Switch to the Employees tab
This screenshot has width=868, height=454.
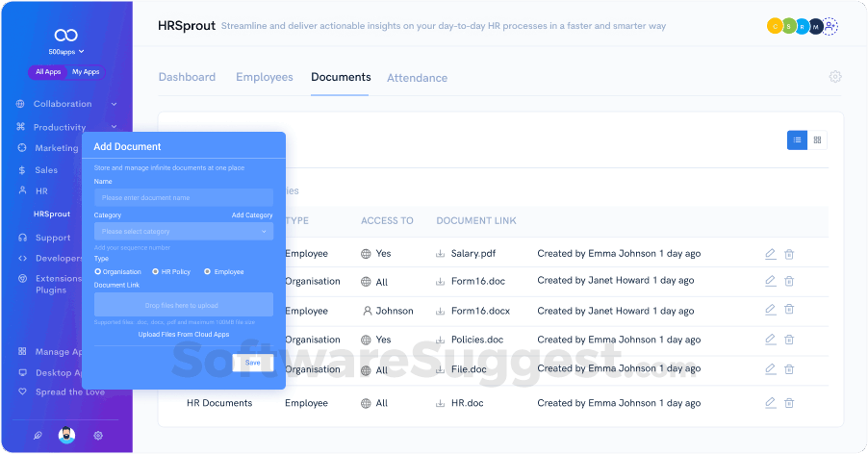264,77
